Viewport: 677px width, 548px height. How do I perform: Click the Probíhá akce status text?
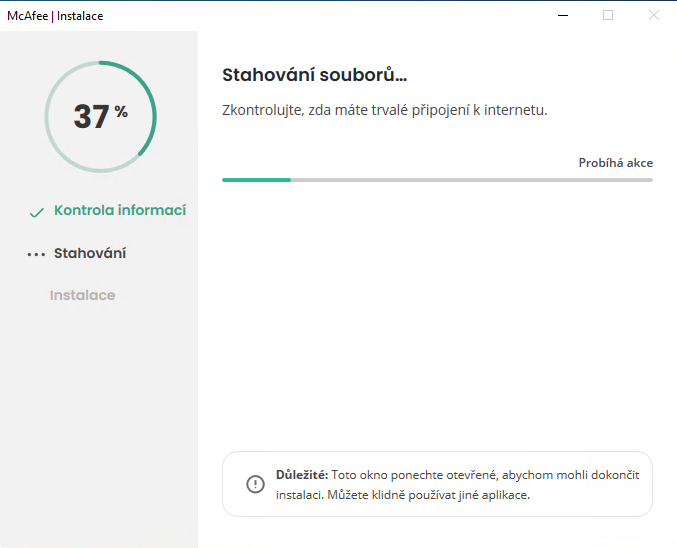tap(616, 163)
